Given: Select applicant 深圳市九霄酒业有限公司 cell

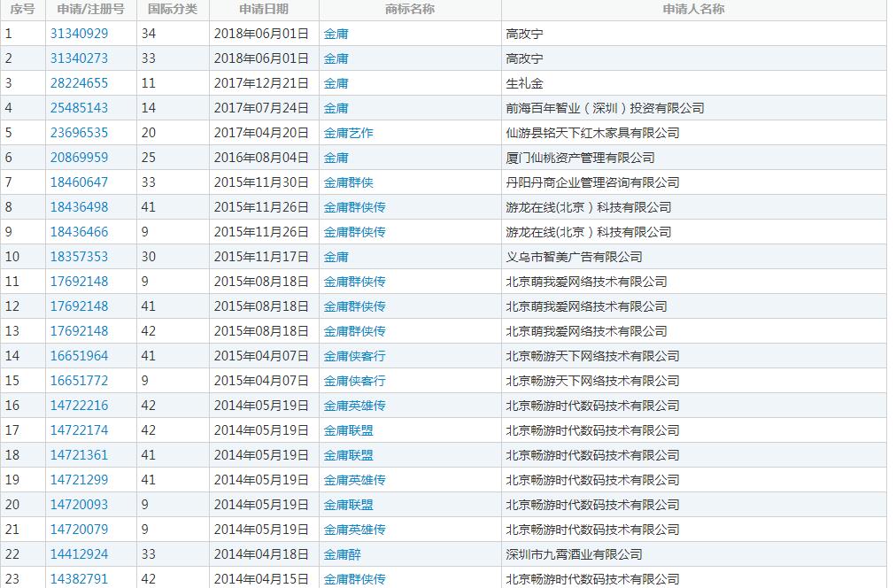Looking at the screenshot, I should (x=574, y=554).
